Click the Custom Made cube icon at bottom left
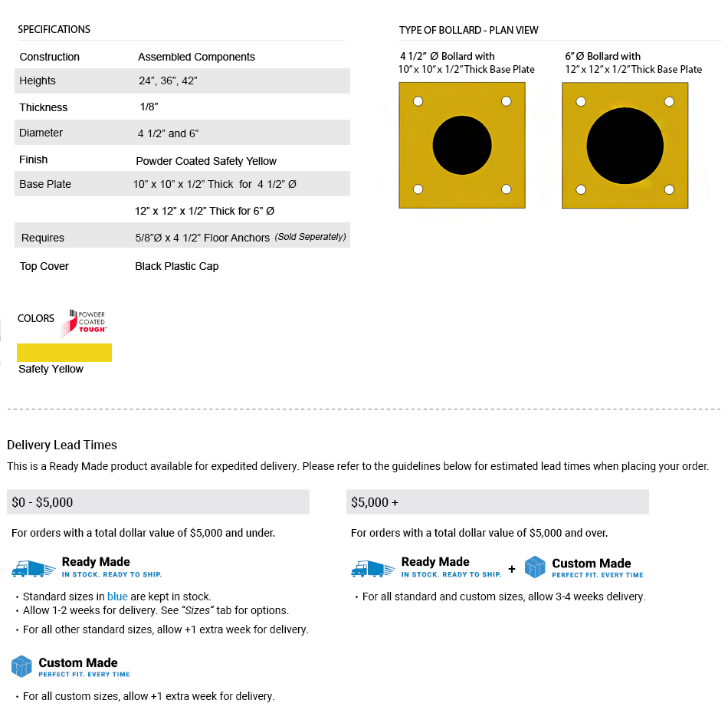The width and height of the screenshot is (728, 723). click(x=21, y=666)
